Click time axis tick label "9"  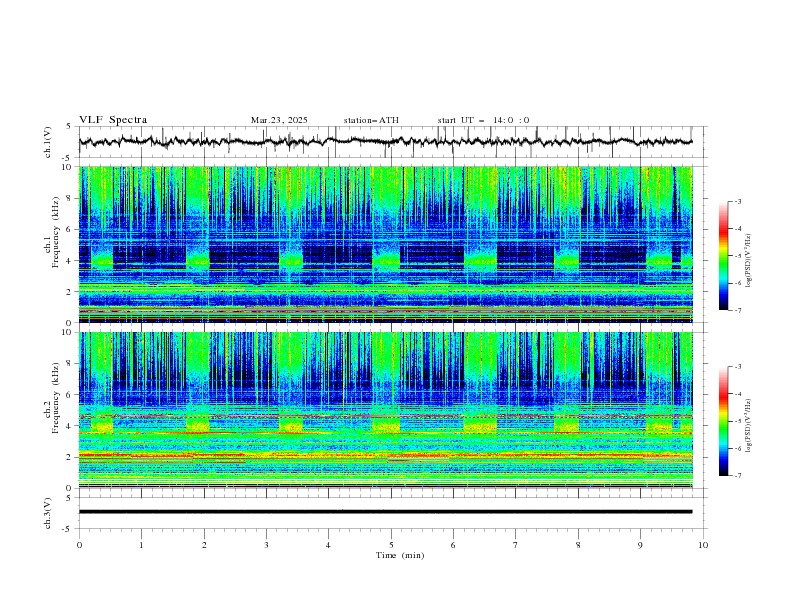(x=640, y=545)
